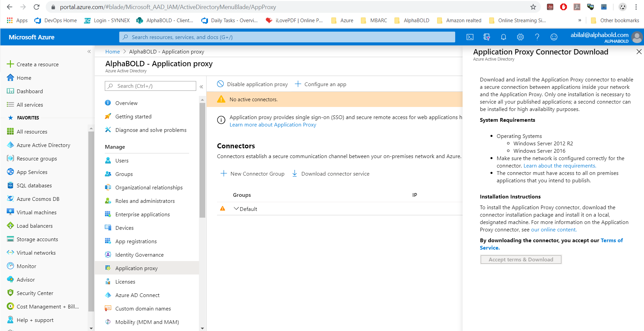The width and height of the screenshot is (644, 331).
Task: Open App Services favorite
Action: pyautogui.click(x=32, y=172)
